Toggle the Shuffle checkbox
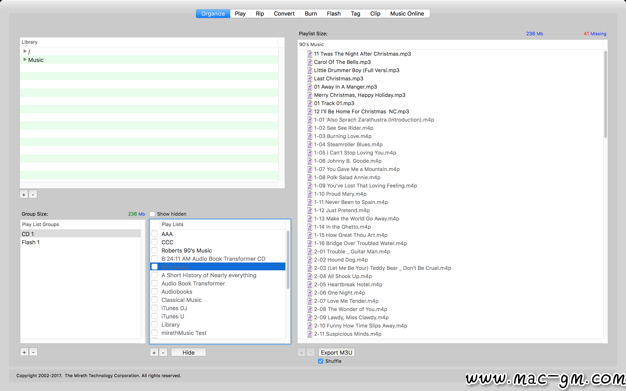 pos(320,361)
